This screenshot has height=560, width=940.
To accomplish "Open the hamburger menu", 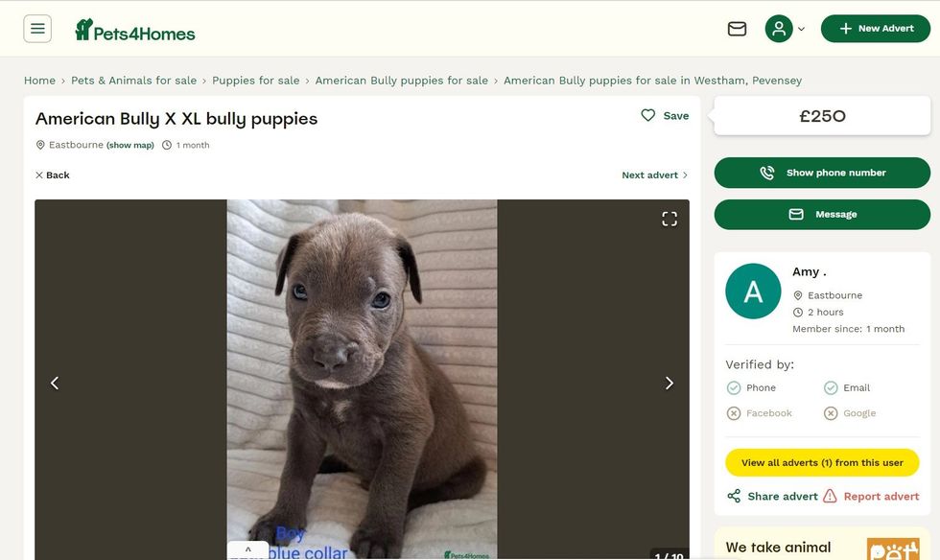I will pos(37,29).
